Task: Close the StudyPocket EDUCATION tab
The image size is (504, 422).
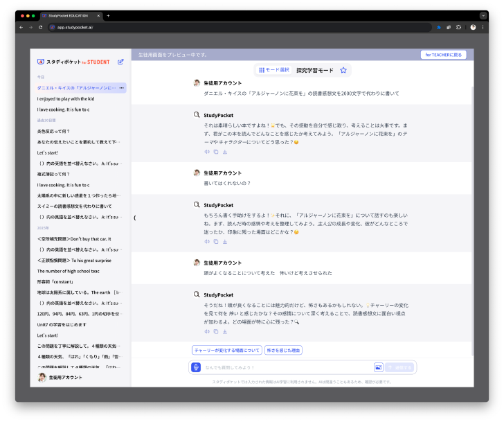Action: click(x=98, y=15)
